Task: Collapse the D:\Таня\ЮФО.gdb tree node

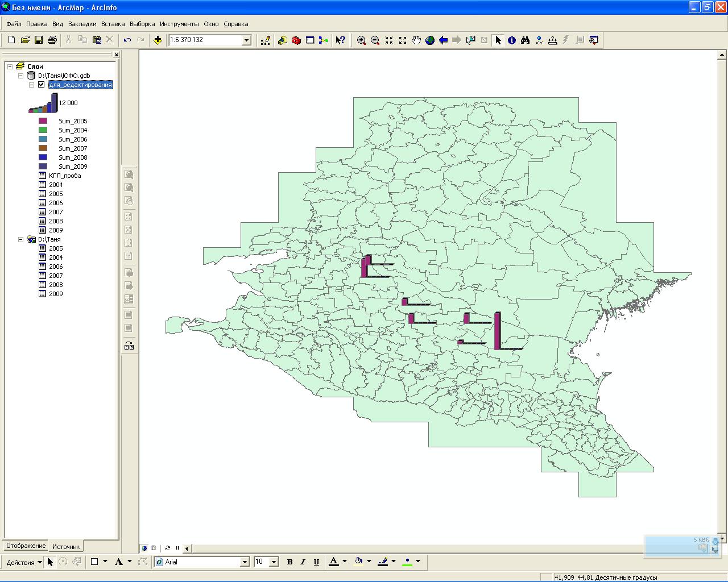Action: [x=21, y=76]
